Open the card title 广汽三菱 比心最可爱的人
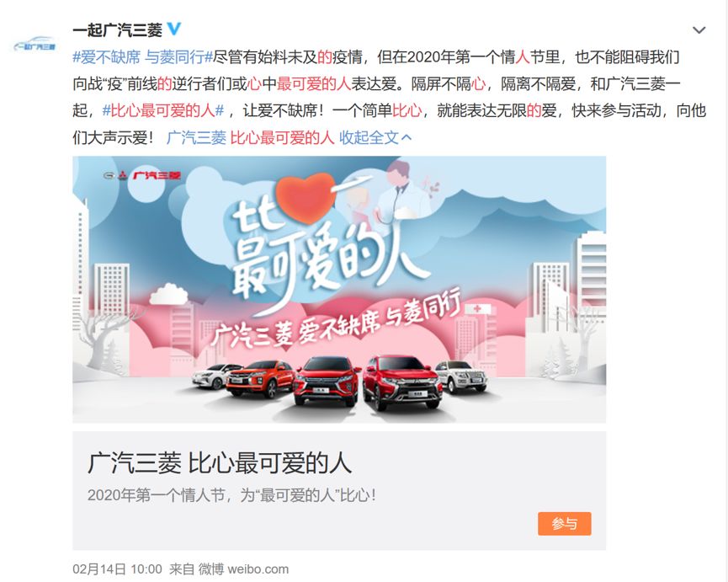This screenshot has height=582, width=728. pyautogui.click(x=220, y=463)
